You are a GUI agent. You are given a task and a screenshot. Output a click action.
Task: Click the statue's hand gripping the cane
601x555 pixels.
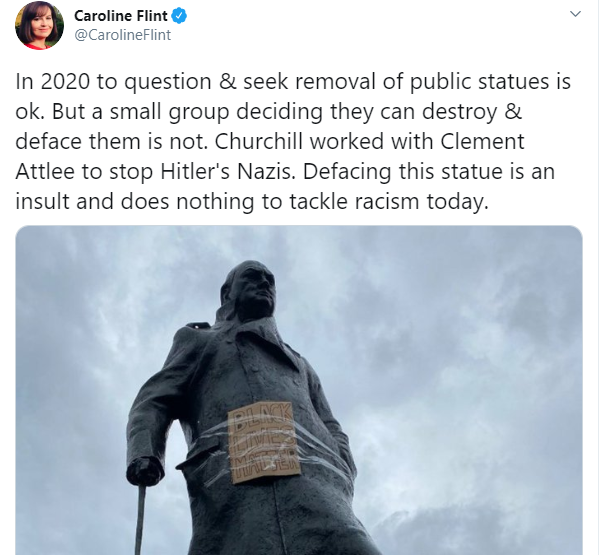[x=143, y=471]
